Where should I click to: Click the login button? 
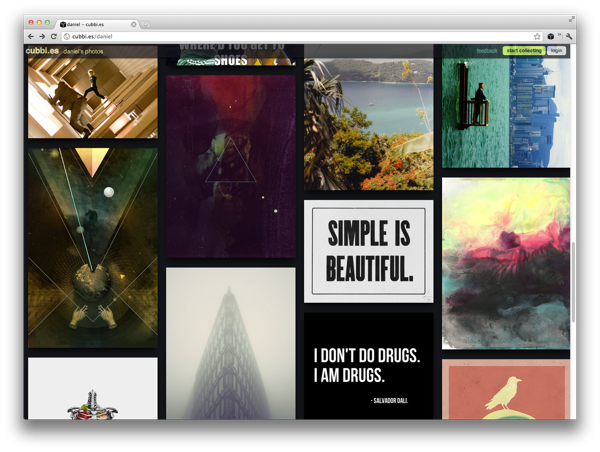click(557, 50)
